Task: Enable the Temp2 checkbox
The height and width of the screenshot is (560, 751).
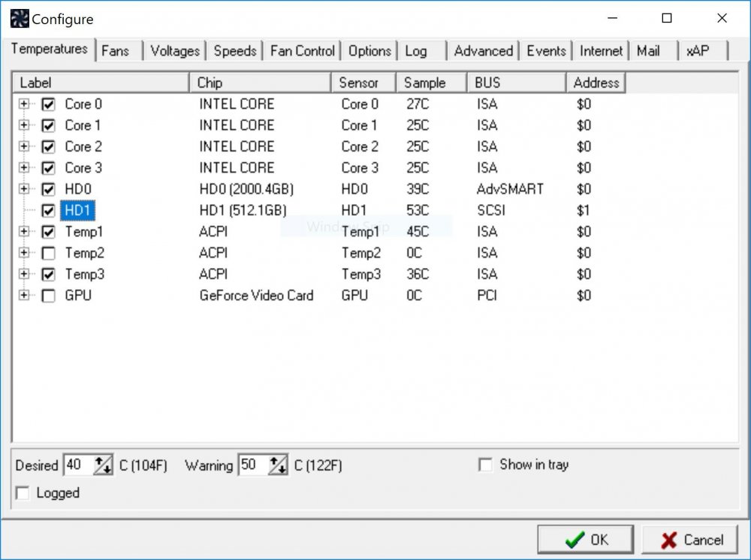Action: pyautogui.click(x=48, y=253)
